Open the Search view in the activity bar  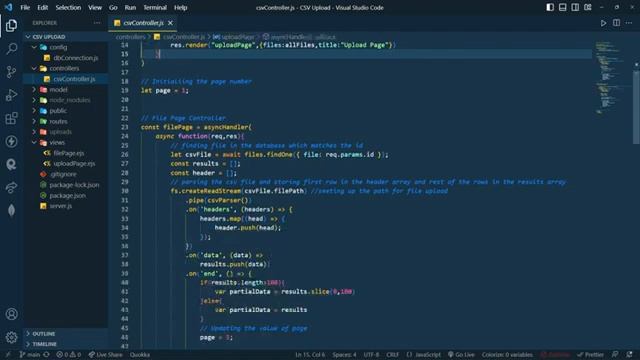[x=11, y=49]
